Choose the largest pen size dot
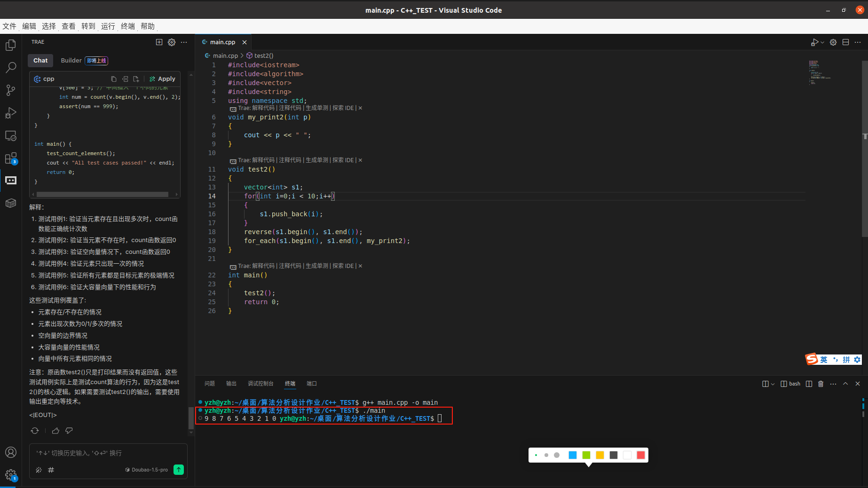The width and height of the screenshot is (868, 488). click(x=557, y=455)
